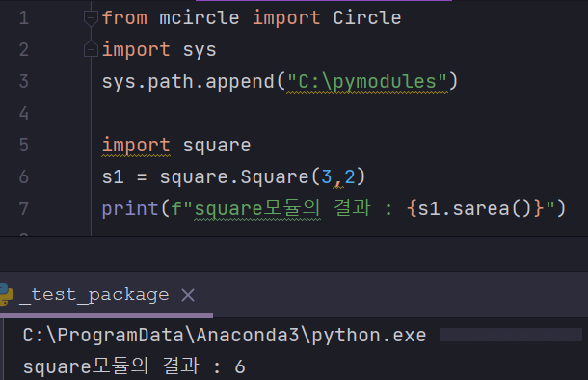Click 'square모듈의' inside the f-string on line 7

click(257, 209)
